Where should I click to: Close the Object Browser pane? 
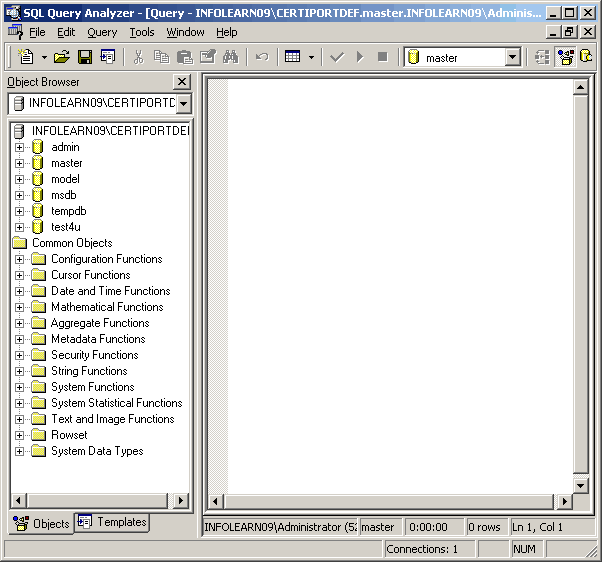(x=182, y=82)
